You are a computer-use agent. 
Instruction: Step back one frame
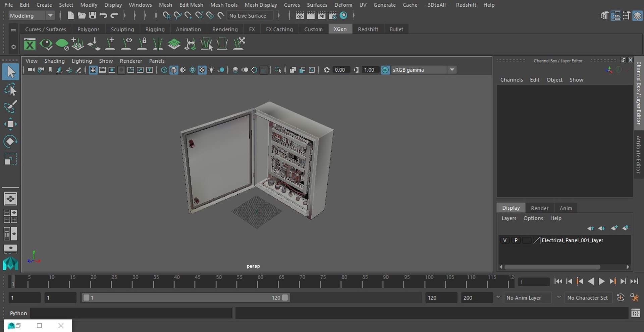click(569, 281)
